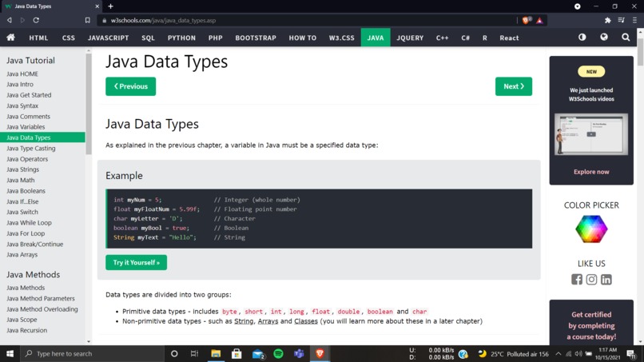The width and height of the screenshot is (644, 362).
Task: Open the site search magnifier icon
Action: (626, 38)
